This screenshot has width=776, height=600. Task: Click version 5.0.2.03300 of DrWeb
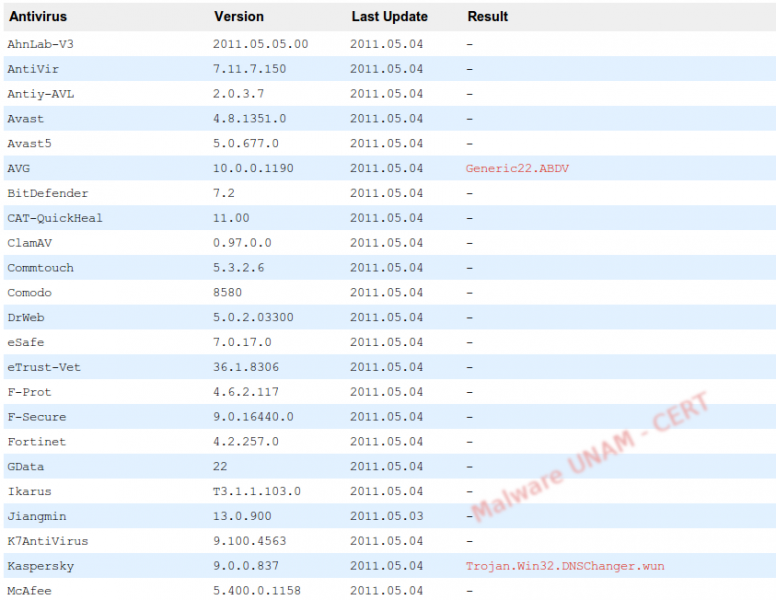coord(253,317)
